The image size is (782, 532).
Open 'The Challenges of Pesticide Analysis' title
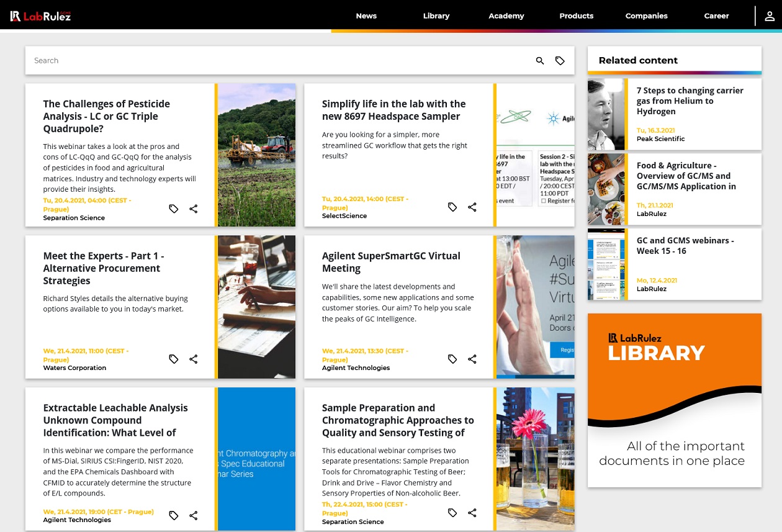[107, 116]
